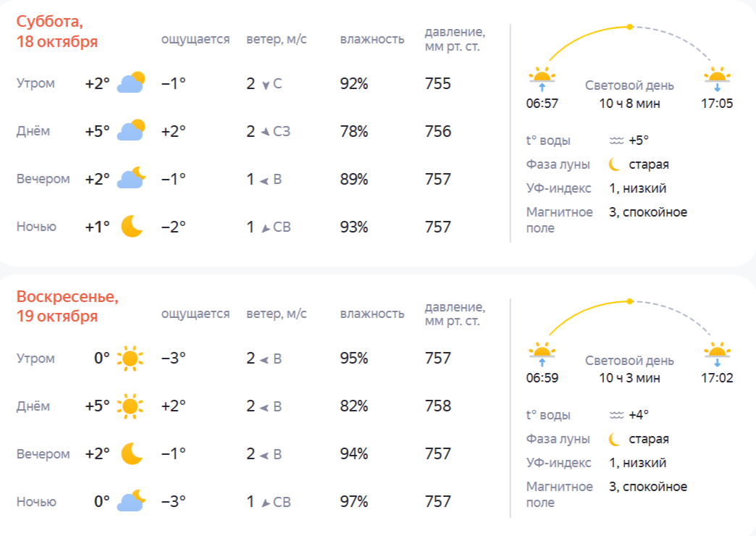This screenshot has width=756, height=536.
Task: Click Sunday night cloud-with-moon icon
Action: tap(131, 501)
